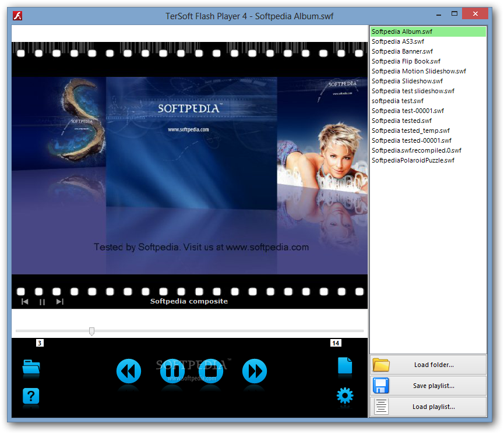Viewport: 504px width, 434px height.
Task: Go to previous slide in the album
Action: (24, 302)
